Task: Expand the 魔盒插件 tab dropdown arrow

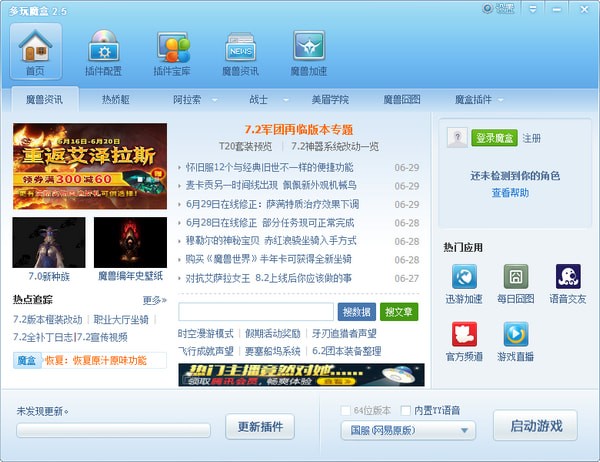Action: (x=501, y=100)
